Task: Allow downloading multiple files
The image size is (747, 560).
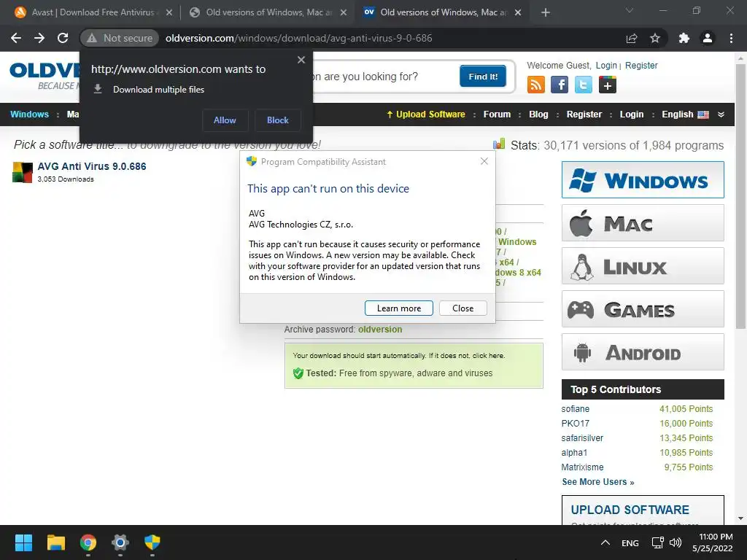Action: [225, 120]
